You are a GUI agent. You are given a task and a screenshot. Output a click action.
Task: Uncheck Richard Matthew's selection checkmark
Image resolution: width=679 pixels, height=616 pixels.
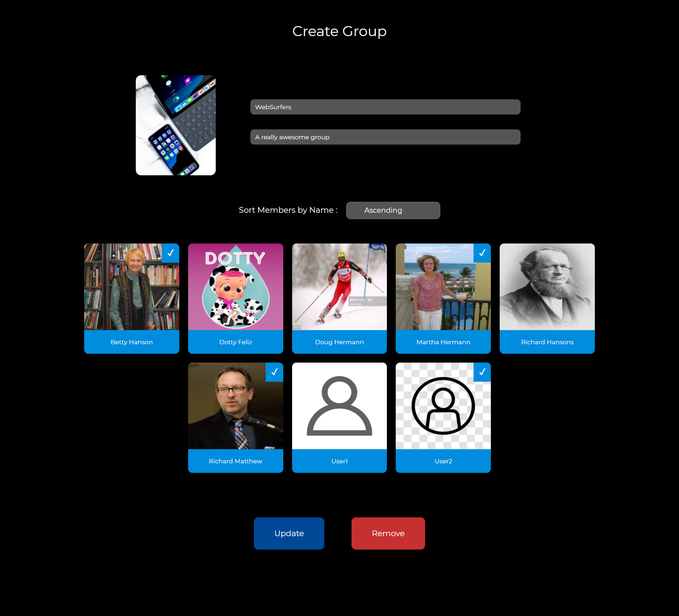pyautogui.click(x=274, y=372)
